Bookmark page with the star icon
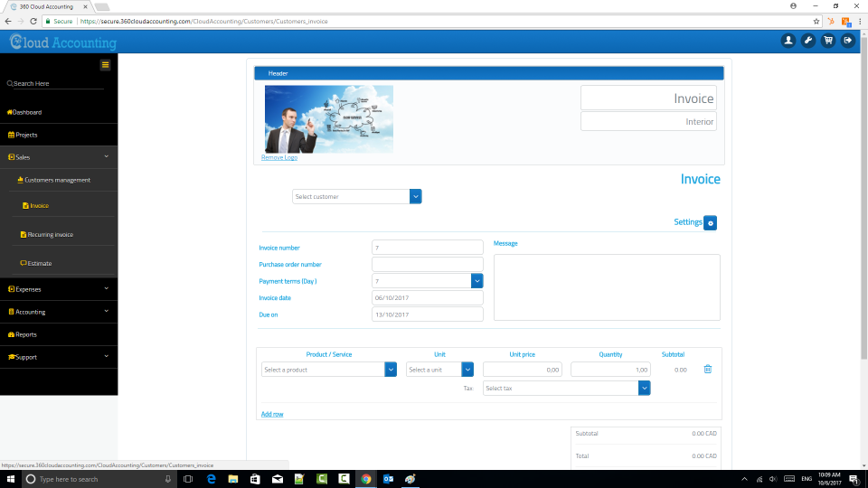This screenshot has width=868, height=488. 816,21
